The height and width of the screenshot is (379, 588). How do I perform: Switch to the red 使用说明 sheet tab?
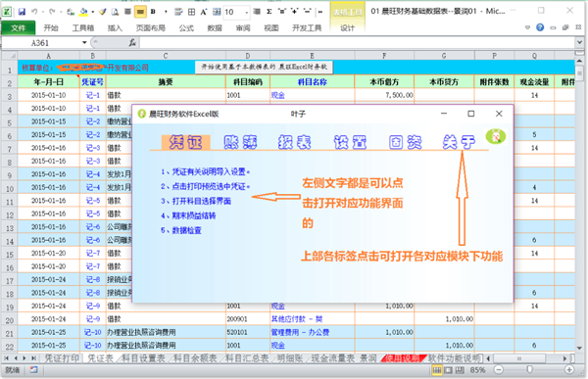[403, 358]
